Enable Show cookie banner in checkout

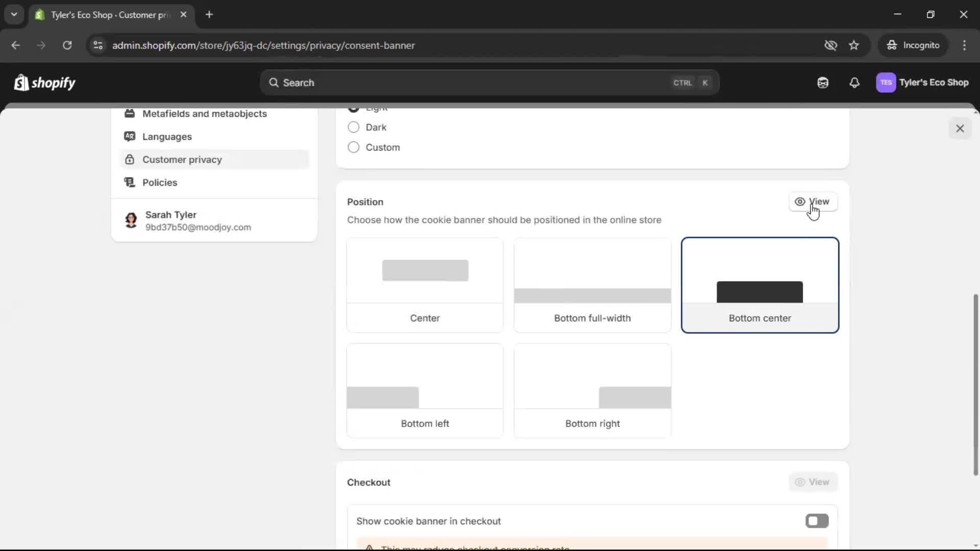816,521
